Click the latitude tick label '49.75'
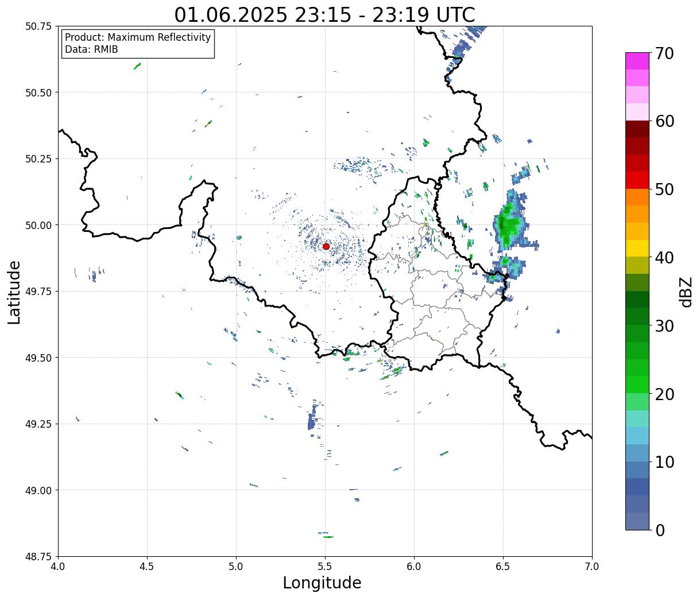 pyautogui.click(x=38, y=292)
